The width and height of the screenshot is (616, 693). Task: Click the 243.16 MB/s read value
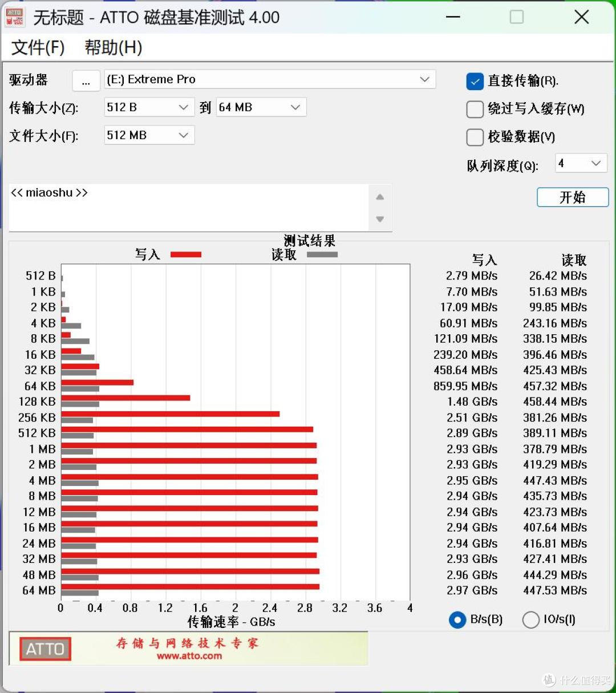coord(555,323)
